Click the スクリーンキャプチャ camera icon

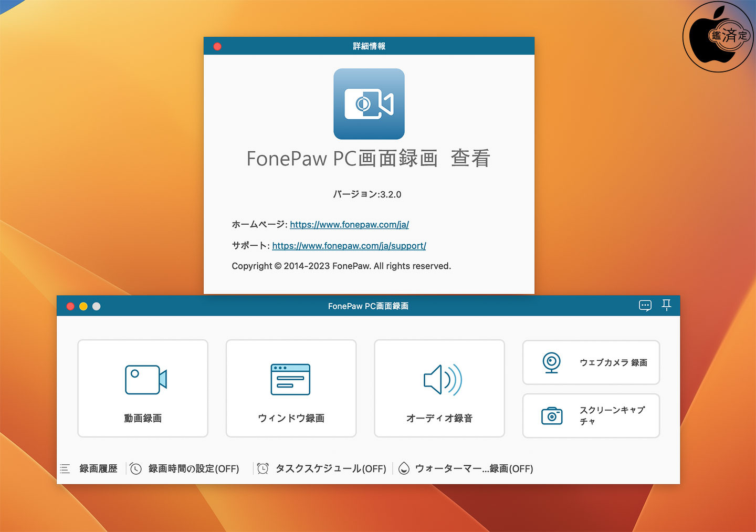point(552,415)
